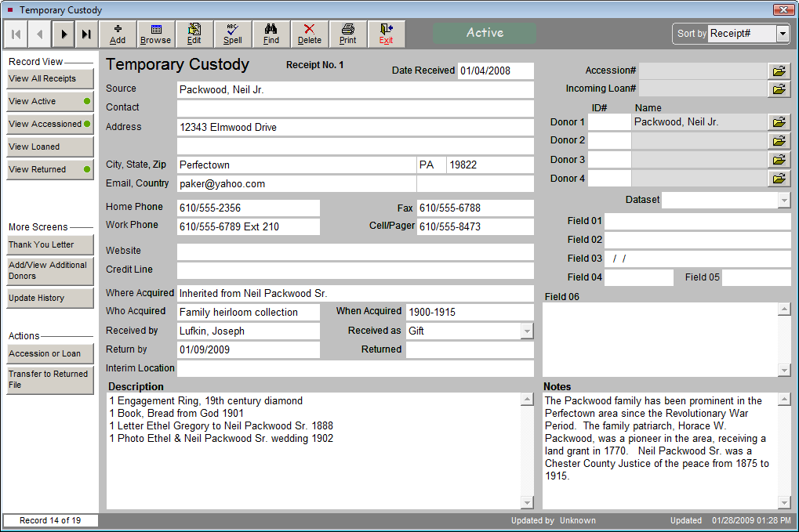This screenshot has height=532, width=799.
Task: Expand the Dataset dropdown
Action: coord(783,200)
